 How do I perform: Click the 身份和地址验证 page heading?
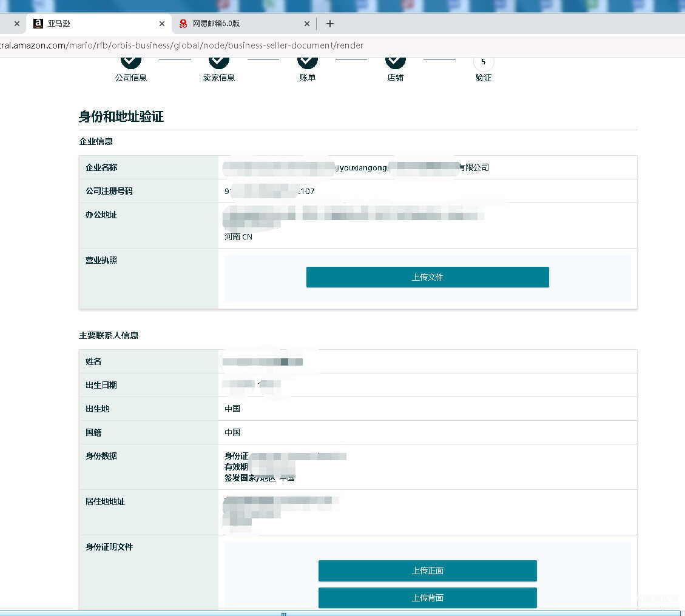click(121, 117)
